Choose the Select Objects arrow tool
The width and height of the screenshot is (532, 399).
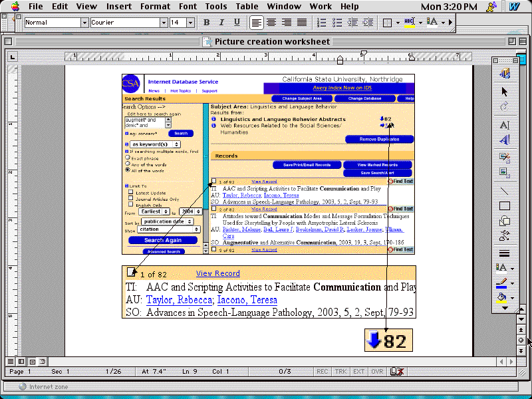(x=505, y=92)
